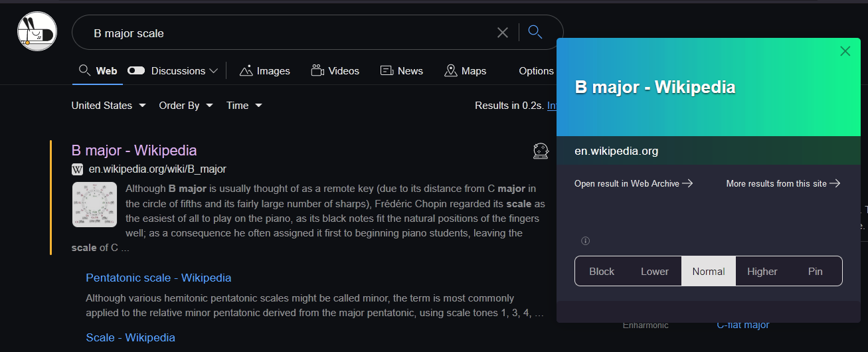Switch to the Images tab

265,71
